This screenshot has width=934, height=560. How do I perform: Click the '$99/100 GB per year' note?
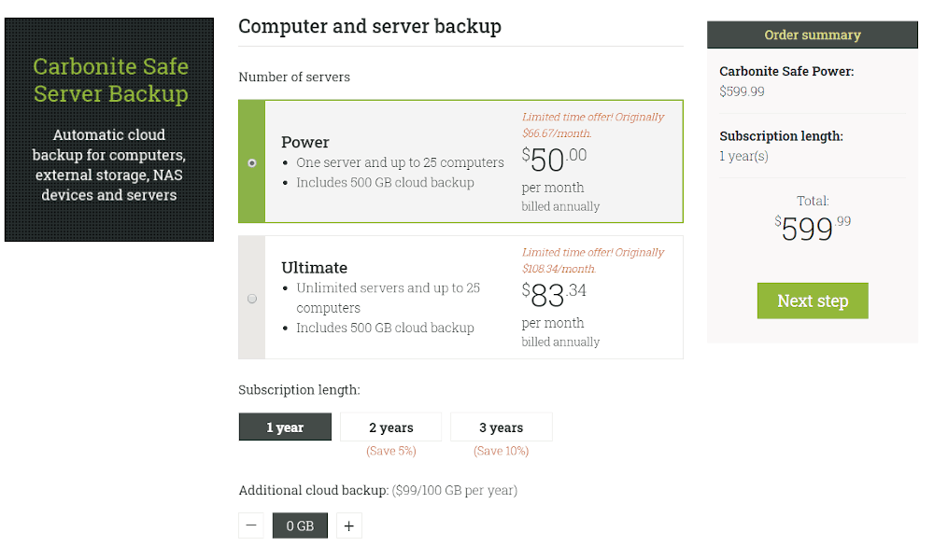click(x=455, y=490)
